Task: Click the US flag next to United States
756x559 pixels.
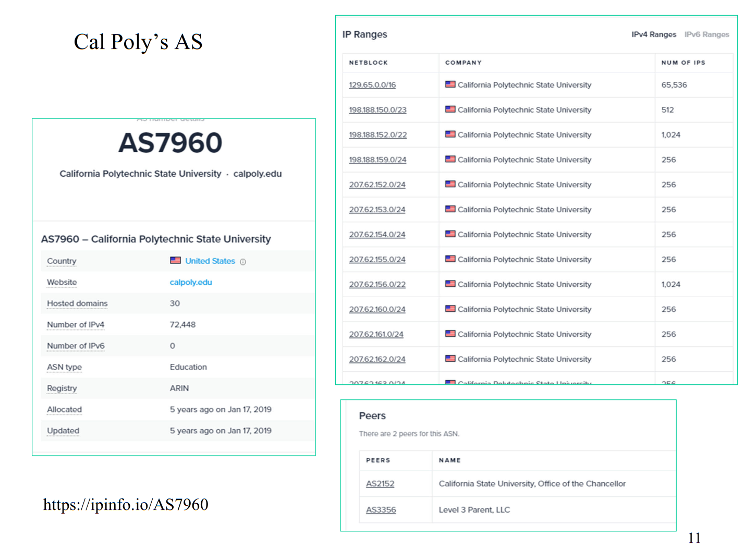Action: pyautogui.click(x=175, y=260)
